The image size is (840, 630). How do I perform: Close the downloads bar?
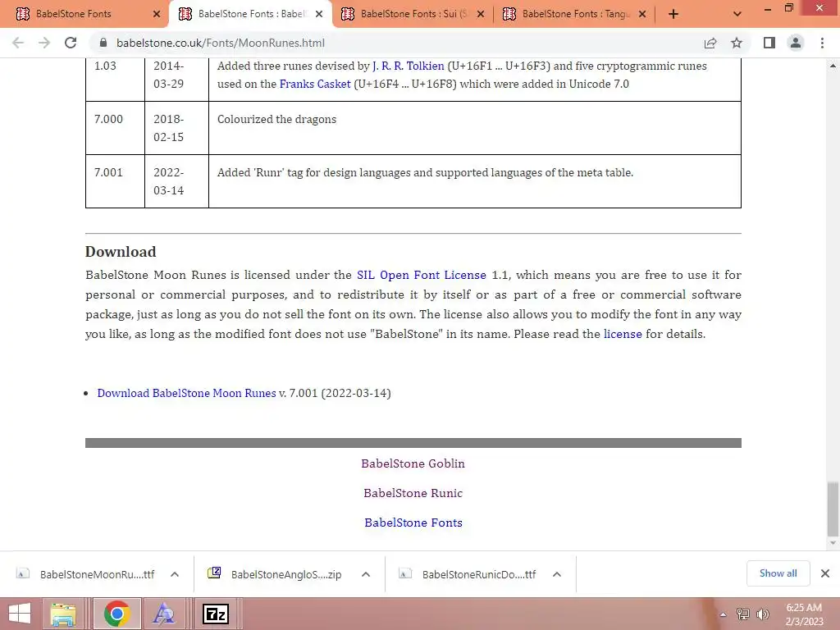(x=825, y=573)
